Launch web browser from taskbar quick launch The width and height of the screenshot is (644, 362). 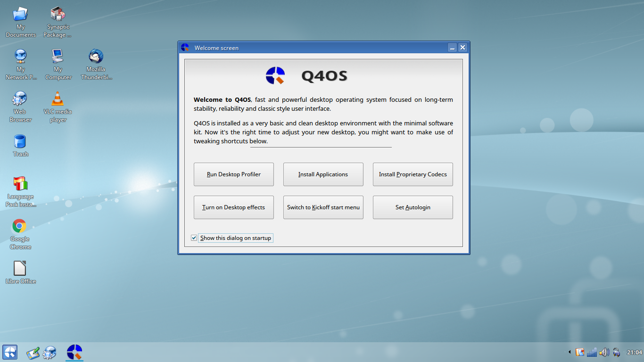50,353
